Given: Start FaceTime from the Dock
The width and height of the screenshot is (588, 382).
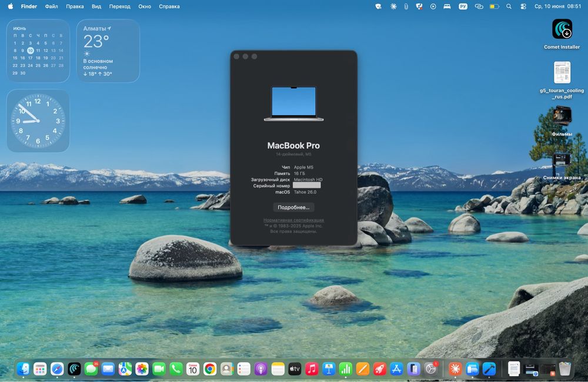Looking at the screenshot, I should tap(159, 369).
